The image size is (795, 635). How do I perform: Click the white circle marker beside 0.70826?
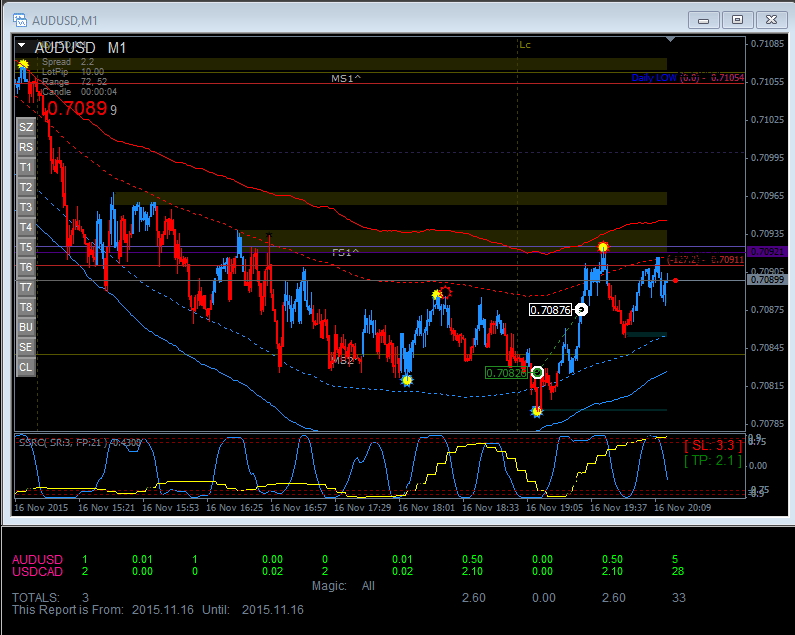click(537, 373)
